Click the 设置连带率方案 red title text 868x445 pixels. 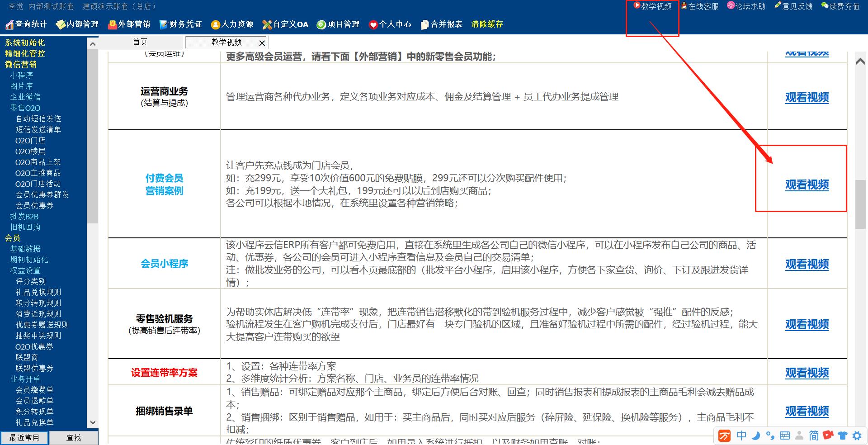point(164,373)
